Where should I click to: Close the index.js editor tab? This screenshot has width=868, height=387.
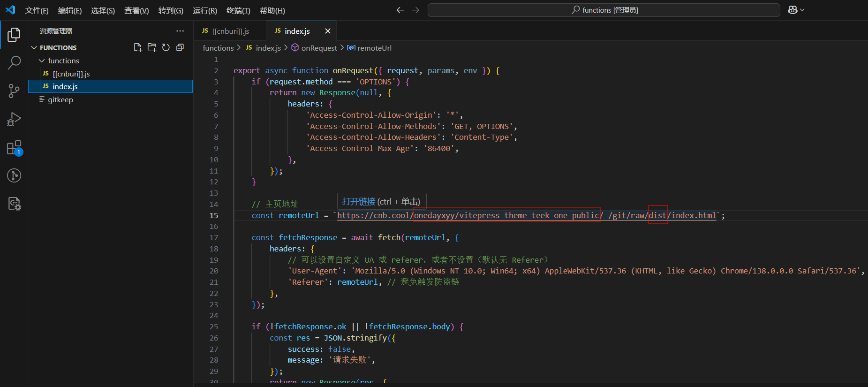(x=328, y=31)
